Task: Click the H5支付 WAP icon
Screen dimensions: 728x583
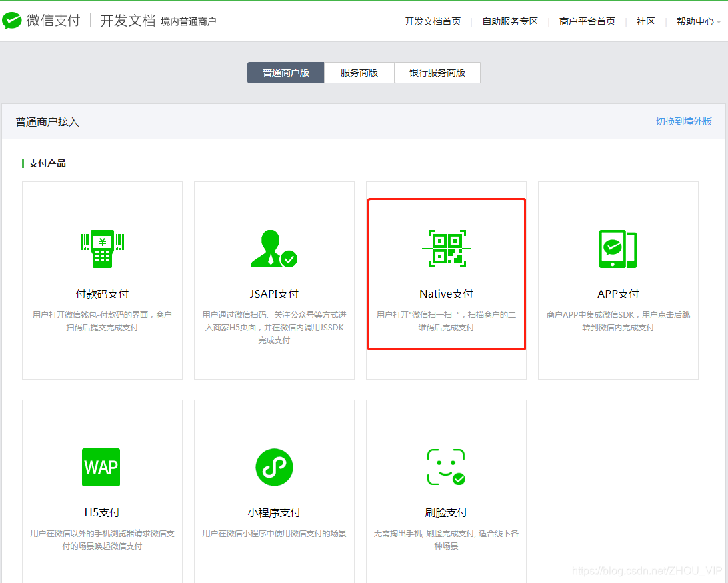Action: click(x=101, y=468)
